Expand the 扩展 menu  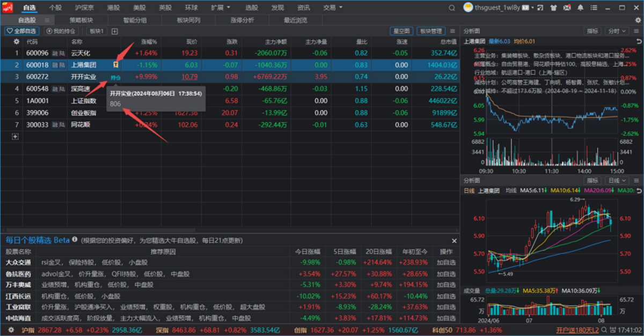click(221, 8)
